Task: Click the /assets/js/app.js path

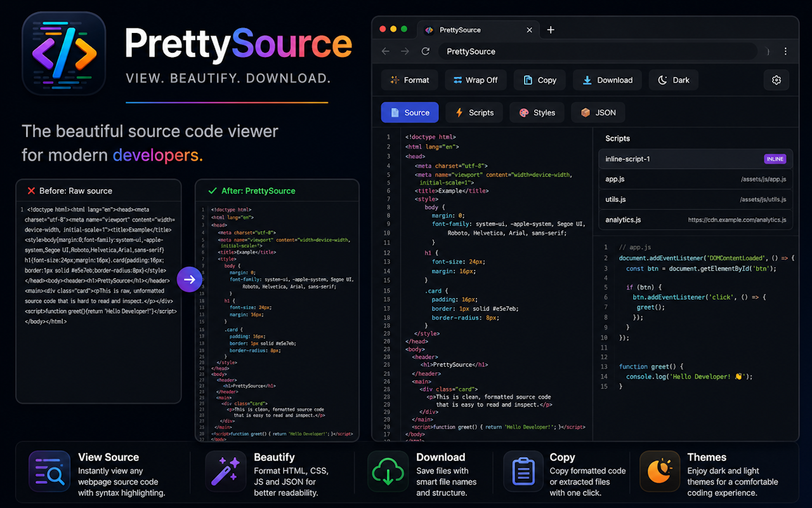Action: click(763, 180)
